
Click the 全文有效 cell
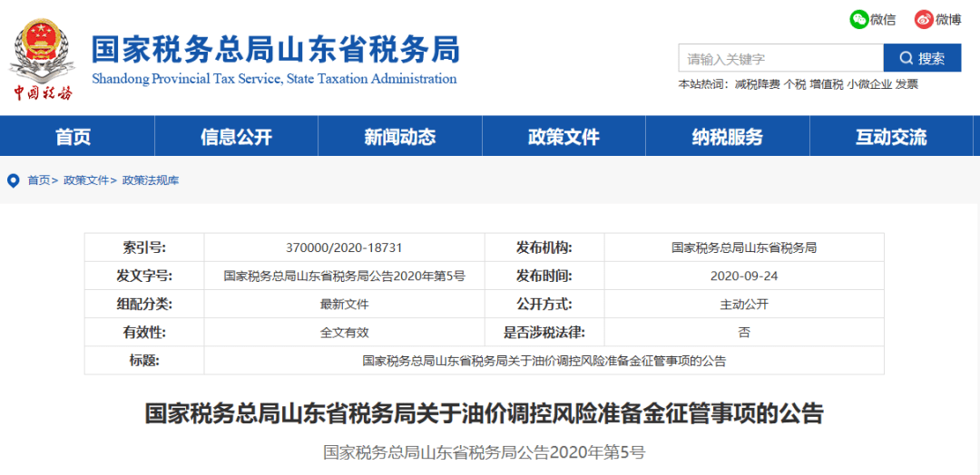click(345, 333)
